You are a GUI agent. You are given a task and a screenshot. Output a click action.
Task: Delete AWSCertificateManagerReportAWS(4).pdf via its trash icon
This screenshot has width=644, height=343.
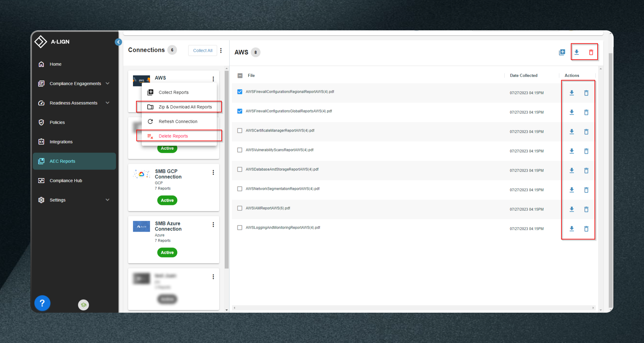[x=586, y=132]
